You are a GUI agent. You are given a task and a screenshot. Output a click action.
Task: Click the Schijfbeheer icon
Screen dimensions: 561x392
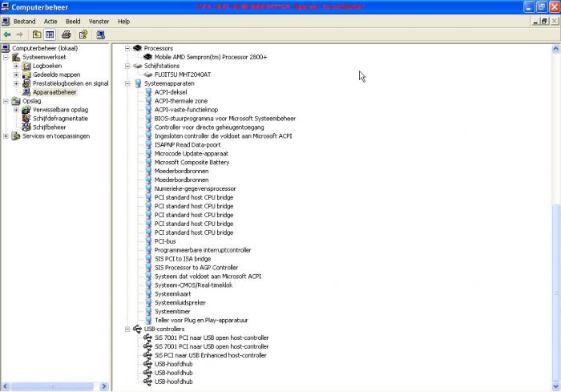tap(26, 127)
